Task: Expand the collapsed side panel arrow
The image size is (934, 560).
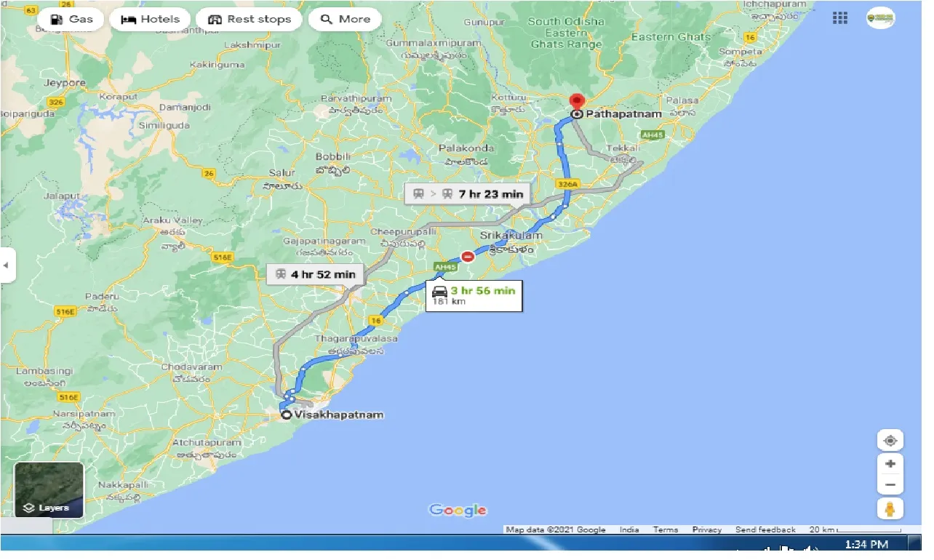Action: click(7, 265)
